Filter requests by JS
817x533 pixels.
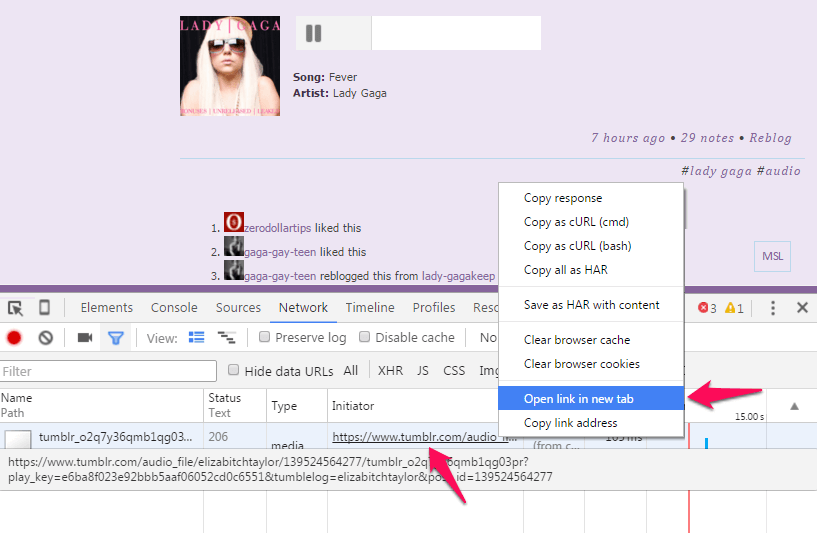(x=423, y=370)
